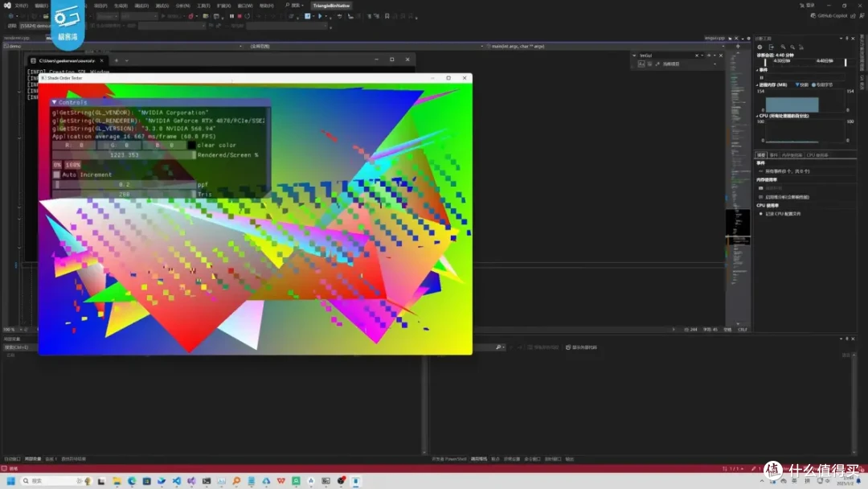Open File Explorer from taskbar
868x489 pixels.
pos(117,481)
